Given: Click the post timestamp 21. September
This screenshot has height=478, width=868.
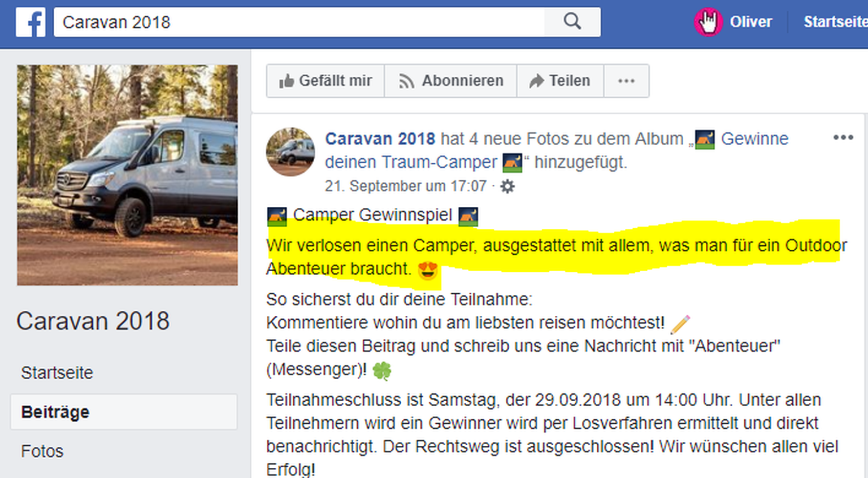Looking at the screenshot, I should 405,186.
